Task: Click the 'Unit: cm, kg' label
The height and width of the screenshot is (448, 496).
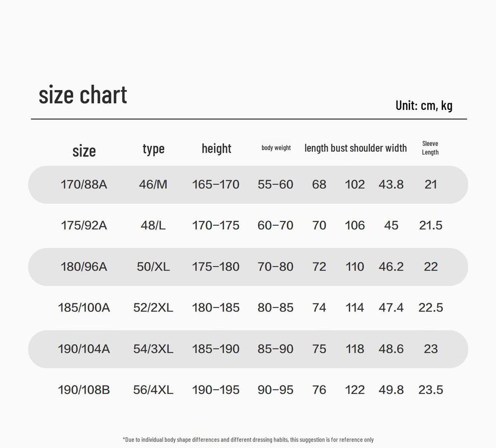Action: coord(424,106)
